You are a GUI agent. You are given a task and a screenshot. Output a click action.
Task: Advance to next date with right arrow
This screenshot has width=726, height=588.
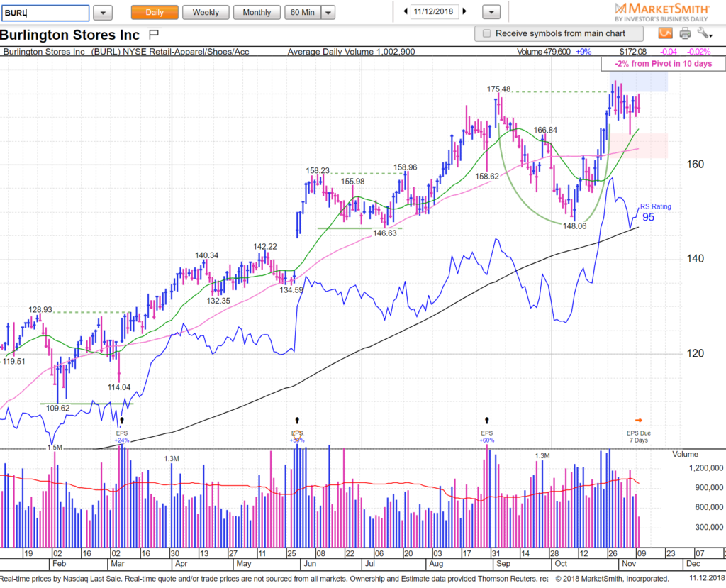pyautogui.click(x=464, y=11)
